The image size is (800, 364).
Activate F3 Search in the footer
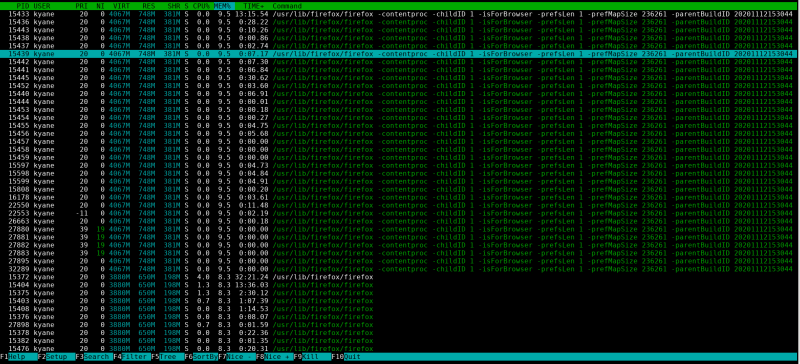pyautogui.click(x=94, y=357)
